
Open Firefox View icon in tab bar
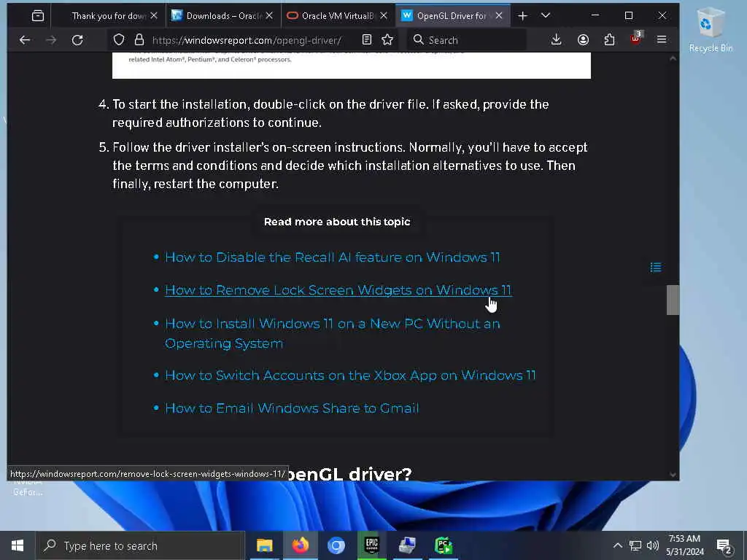coord(38,16)
